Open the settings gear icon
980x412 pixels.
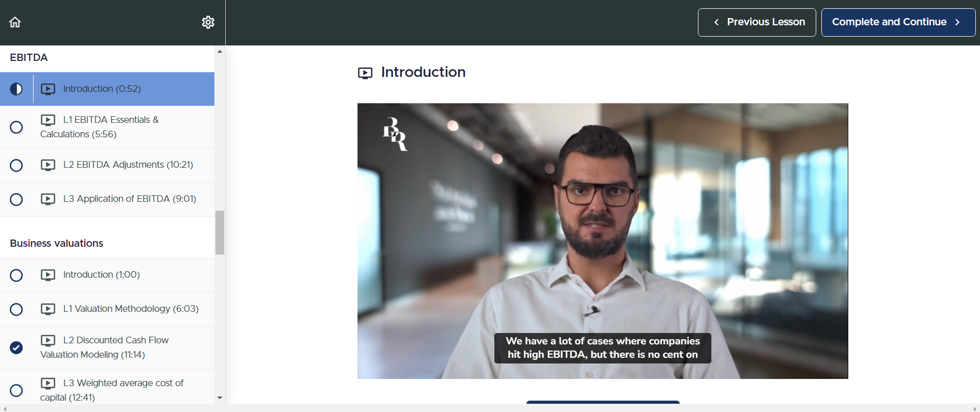pyautogui.click(x=208, y=22)
